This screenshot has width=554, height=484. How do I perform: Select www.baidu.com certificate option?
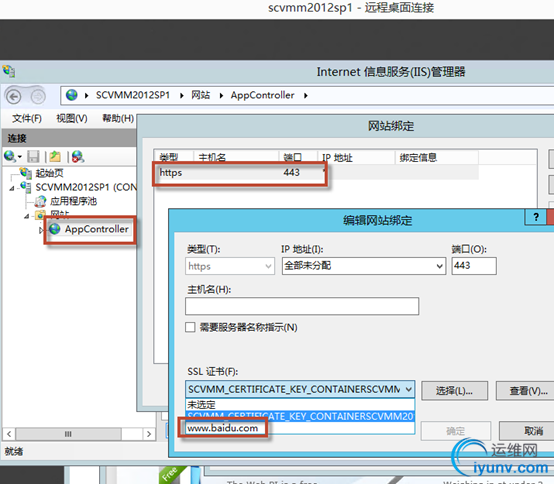(300, 428)
